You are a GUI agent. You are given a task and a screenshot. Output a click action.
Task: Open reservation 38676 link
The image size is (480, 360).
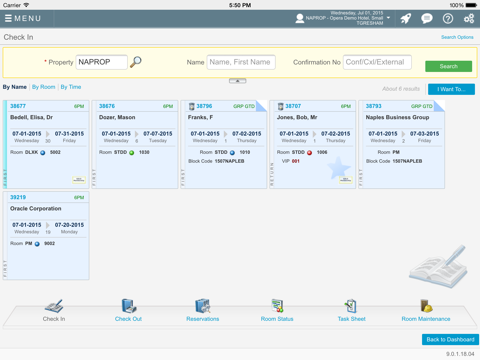[x=107, y=106]
